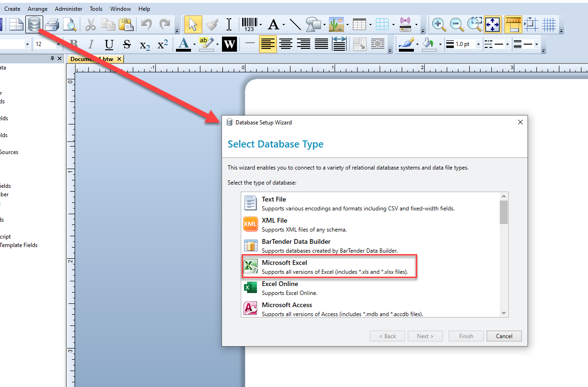
Task: Toggle Underline formatting
Action: tap(109, 44)
